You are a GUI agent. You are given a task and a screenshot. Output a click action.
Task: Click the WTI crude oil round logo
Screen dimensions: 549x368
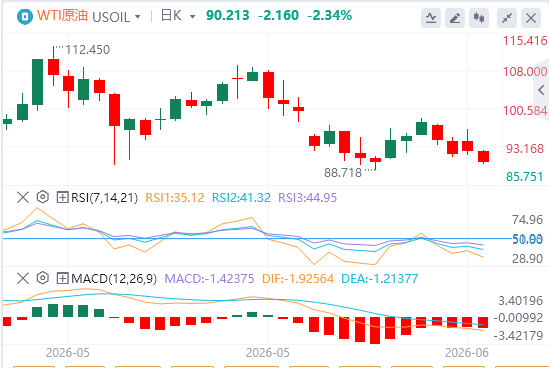point(25,16)
